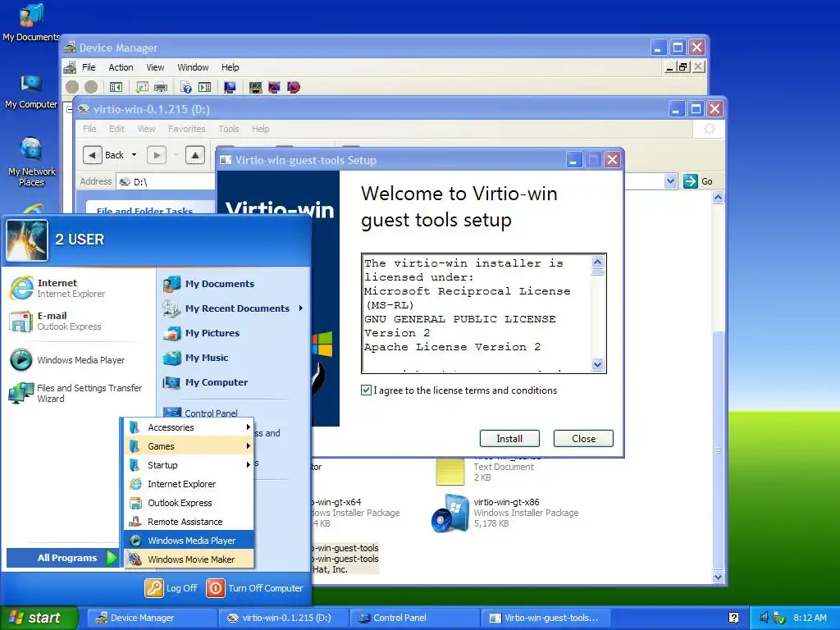The image size is (840, 630).
Task: Click license text scroll up arrow
Action: [598, 262]
